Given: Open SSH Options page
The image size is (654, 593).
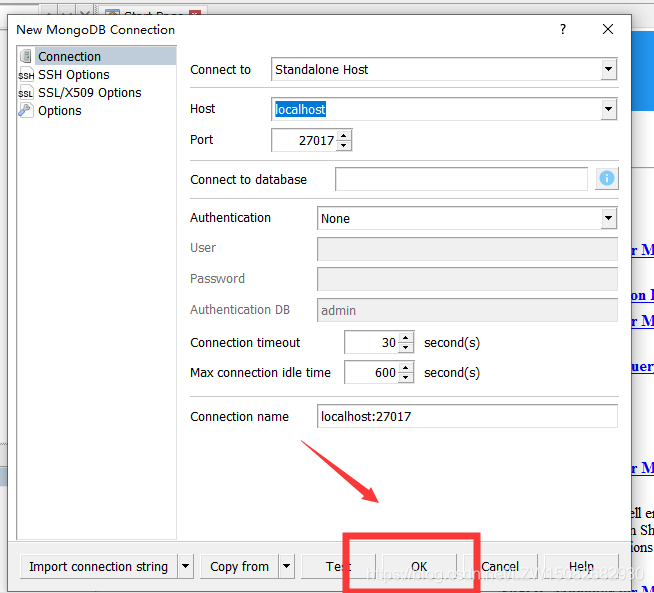Looking at the screenshot, I should point(73,75).
